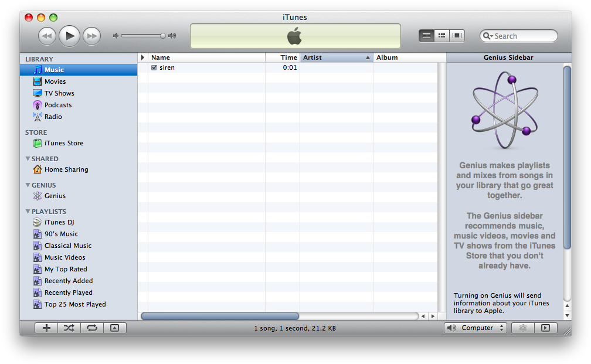Toggle shuffle playback
The height and width of the screenshot is (364, 591).
click(x=69, y=328)
